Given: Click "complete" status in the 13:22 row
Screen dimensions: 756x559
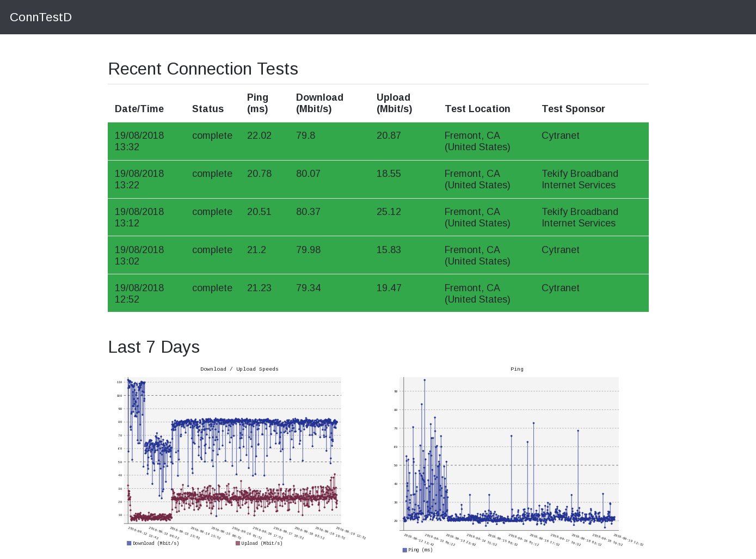Looking at the screenshot, I should click(x=212, y=174).
